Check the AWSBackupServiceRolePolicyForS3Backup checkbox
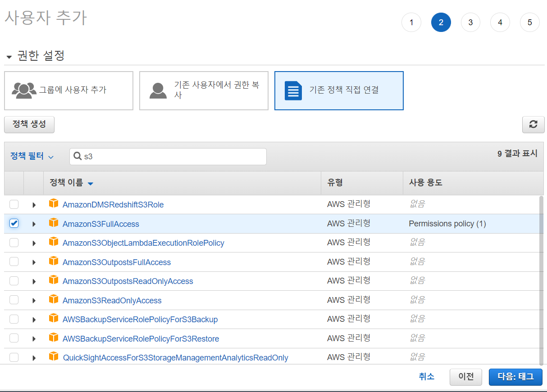547x392 pixels. [x=14, y=319]
